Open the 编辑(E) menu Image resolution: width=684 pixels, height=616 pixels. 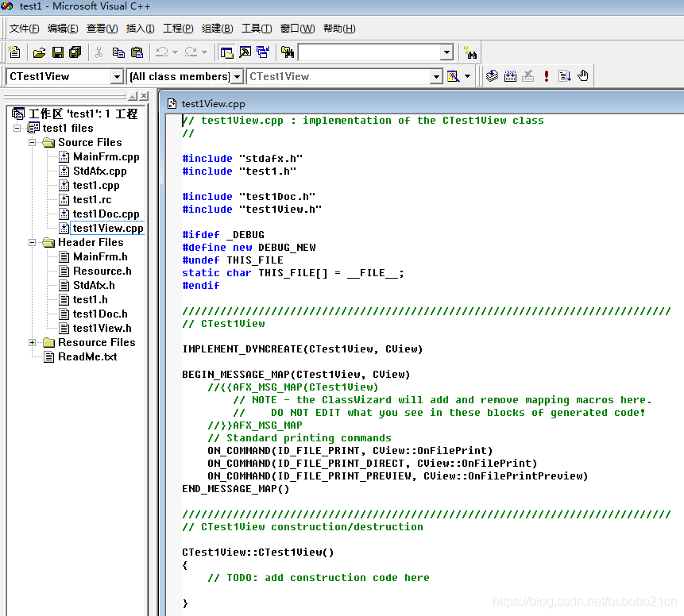(63, 29)
